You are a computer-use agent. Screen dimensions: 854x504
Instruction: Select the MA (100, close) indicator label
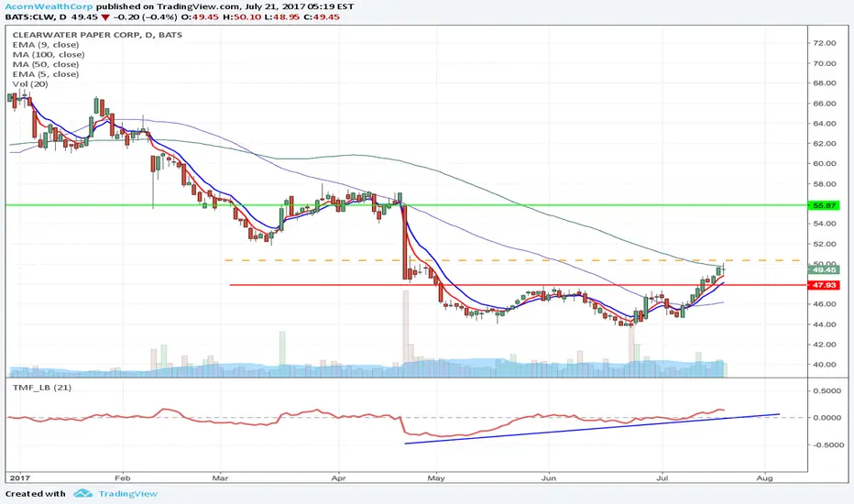49,54
